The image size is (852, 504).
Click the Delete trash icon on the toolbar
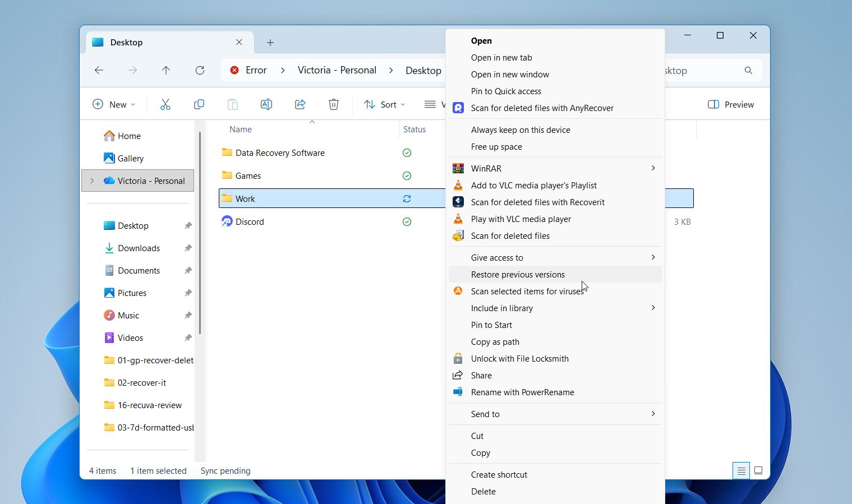pos(333,104)
